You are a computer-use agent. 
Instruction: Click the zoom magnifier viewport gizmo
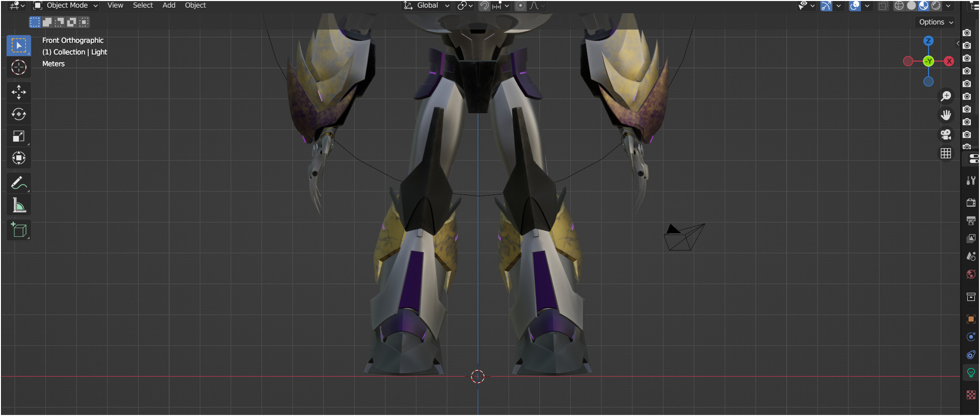coord(946,96)
